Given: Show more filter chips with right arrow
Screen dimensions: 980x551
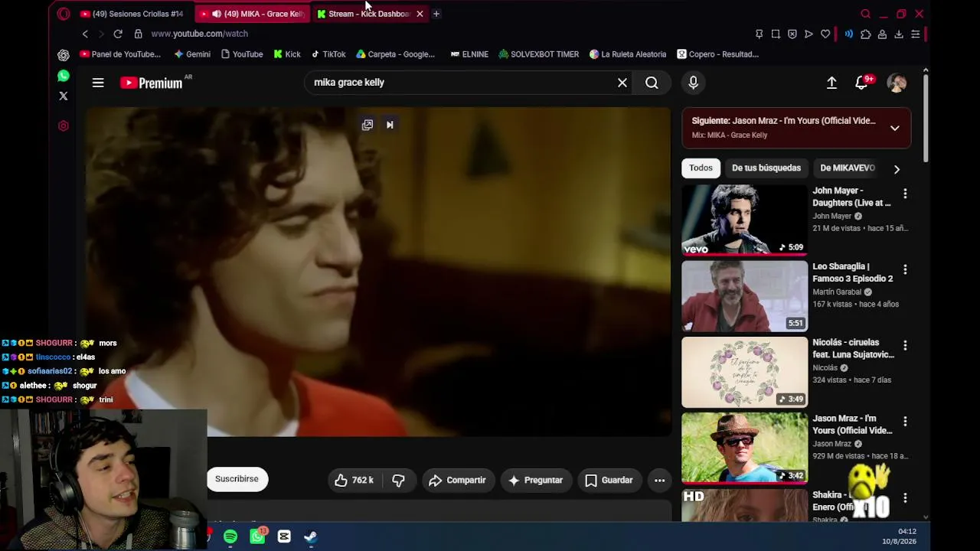Looking at the screenshot, I should pyautogui.click(x=897, y=168).
